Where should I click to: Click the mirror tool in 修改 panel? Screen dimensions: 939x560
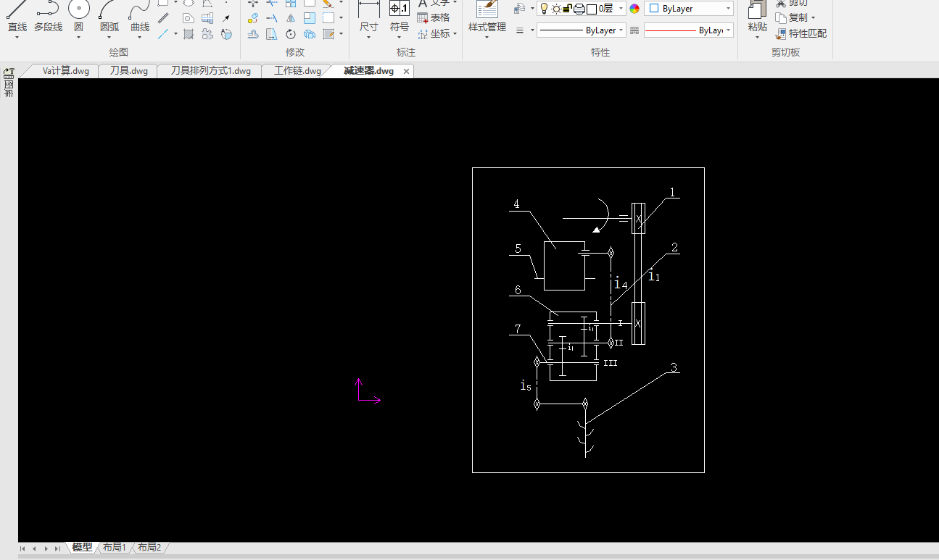click(291, 18)
